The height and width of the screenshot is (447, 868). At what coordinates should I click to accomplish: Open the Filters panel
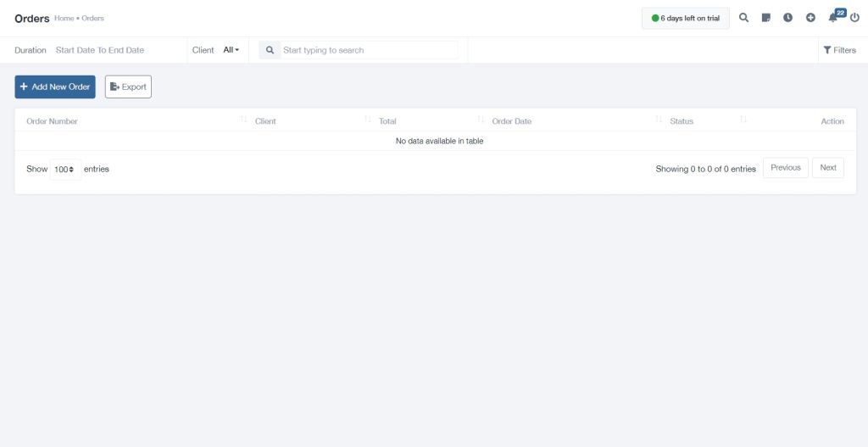[x=839, y=50]
